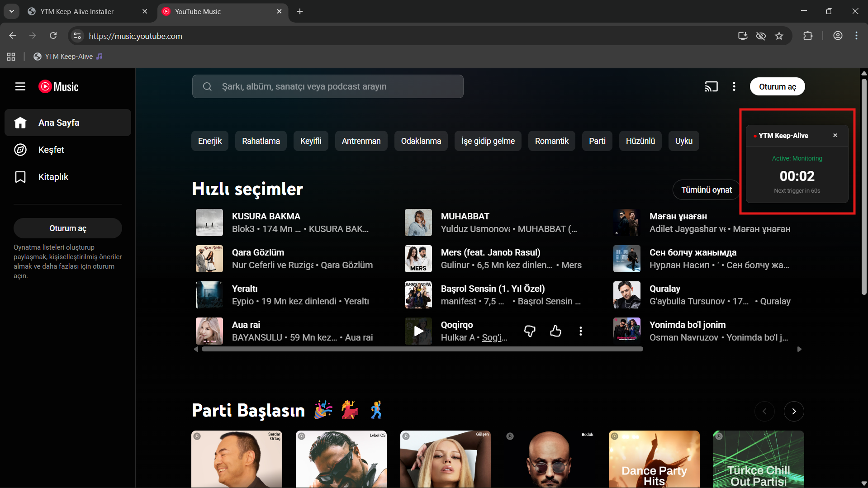Play the Qoqirqo song thumbnail
Screen dimensions: 868x488
tap(417, 331)
